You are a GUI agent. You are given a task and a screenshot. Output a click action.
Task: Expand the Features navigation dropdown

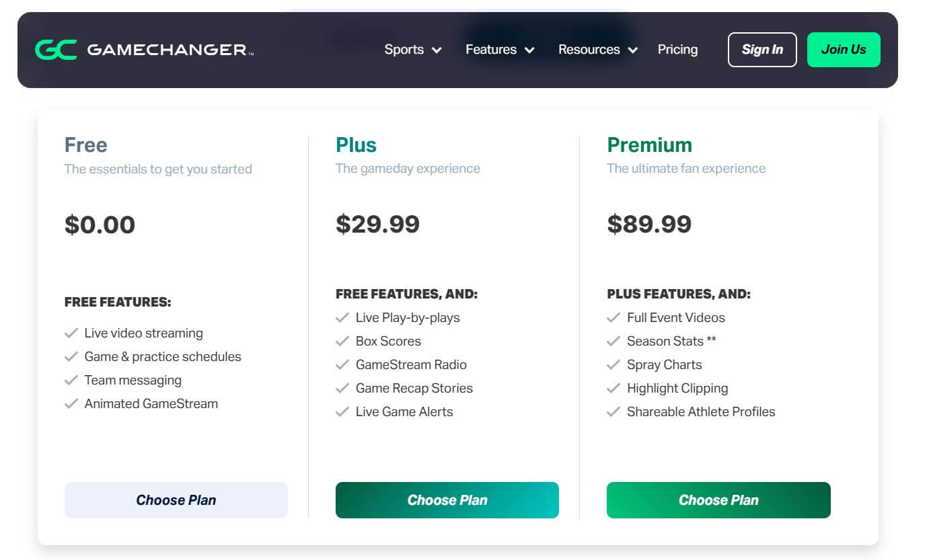499,49
